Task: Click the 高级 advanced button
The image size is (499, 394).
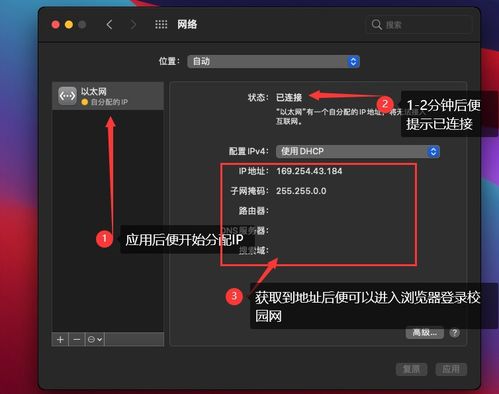Action: [x=425, y=333]
